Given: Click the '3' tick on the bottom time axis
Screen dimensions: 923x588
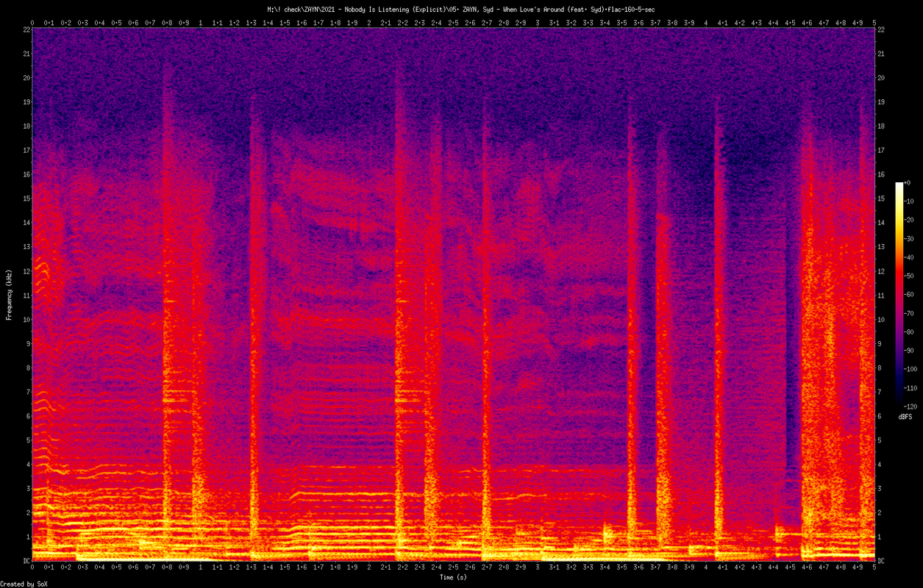Looking at the screenshot, I should (538, 568).
